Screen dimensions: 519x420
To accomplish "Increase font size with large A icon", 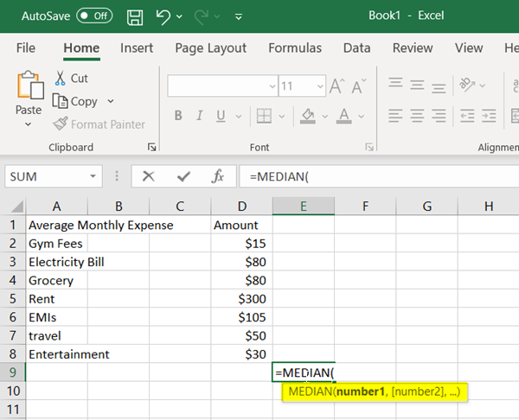I will point(336,86).
